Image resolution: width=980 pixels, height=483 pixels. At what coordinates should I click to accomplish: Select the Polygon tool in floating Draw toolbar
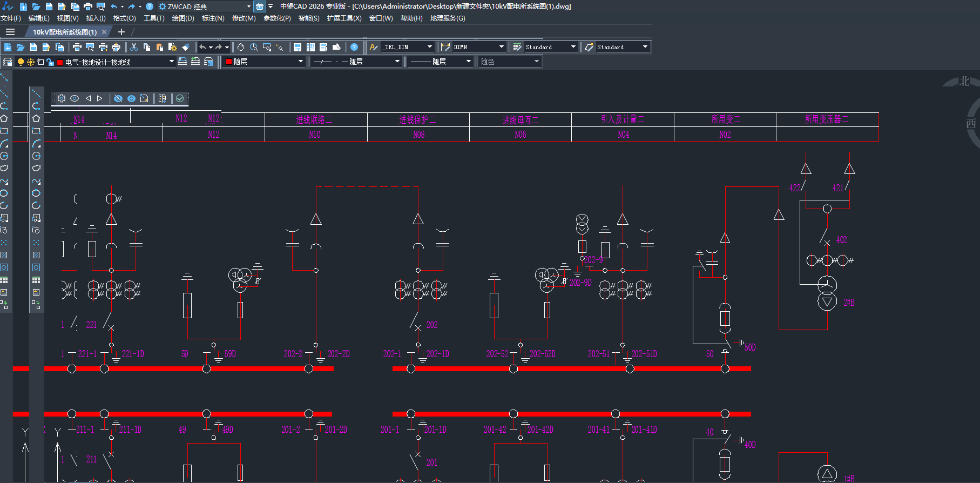pos(36,118)
